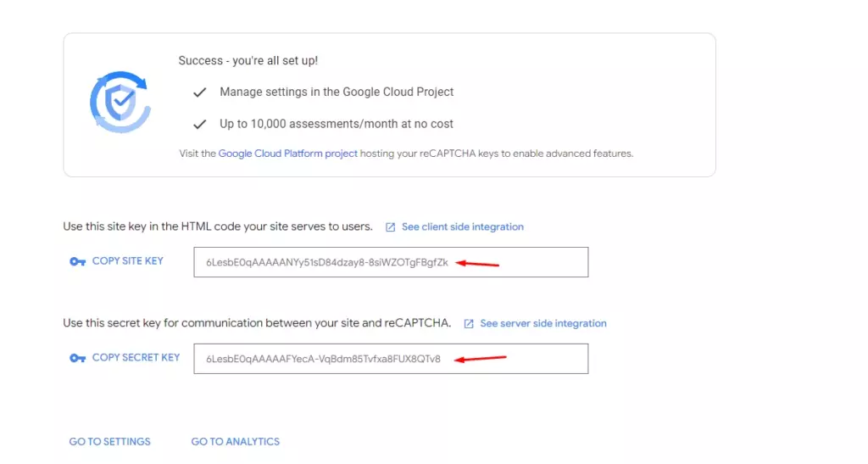Click the reCAPTCHA shield logo
The width and height of the screenshot is (868, 464).
coord(120,102)
